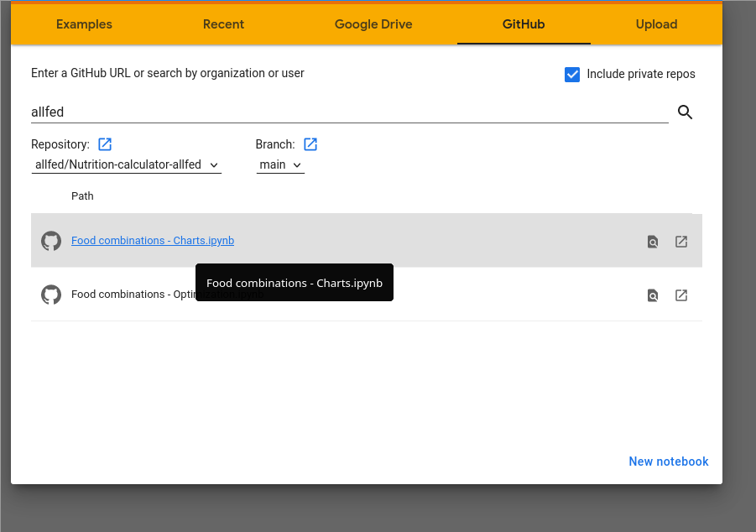Switch to the Examples tab
The width and height of the screenshot is (756, 532).
(84, 24)
